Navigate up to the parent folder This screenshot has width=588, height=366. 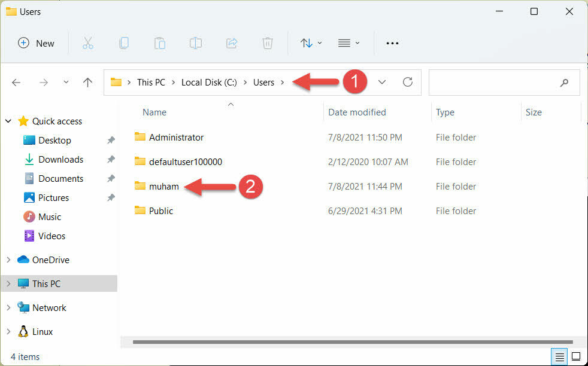(87, 82)
